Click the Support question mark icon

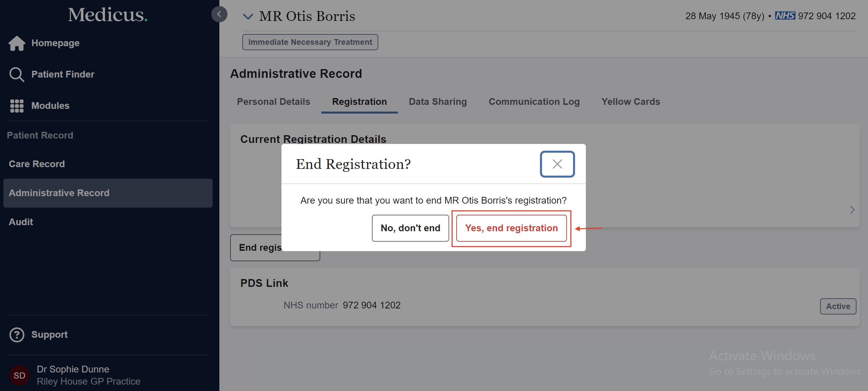click(x=17, y=334)
